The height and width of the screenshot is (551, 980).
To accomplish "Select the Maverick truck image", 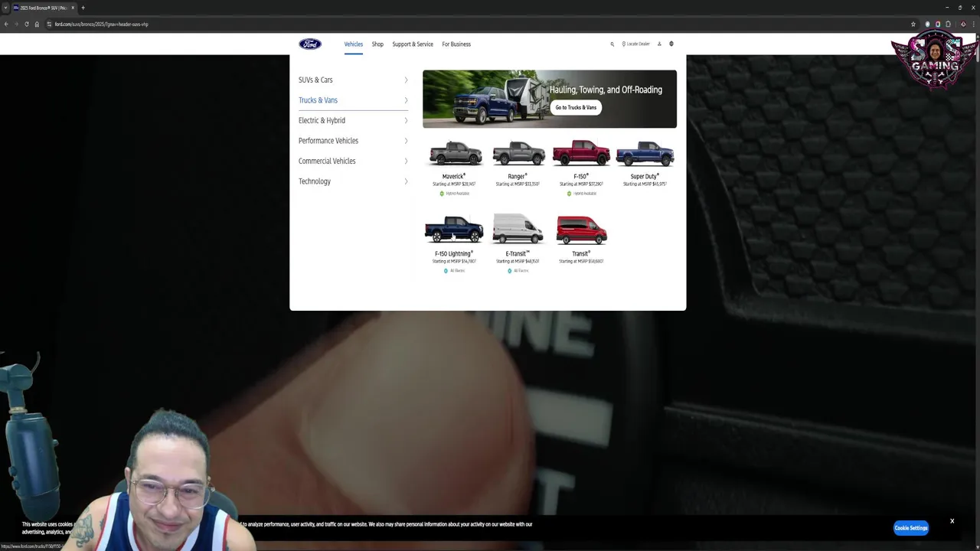I will (455, 153).
